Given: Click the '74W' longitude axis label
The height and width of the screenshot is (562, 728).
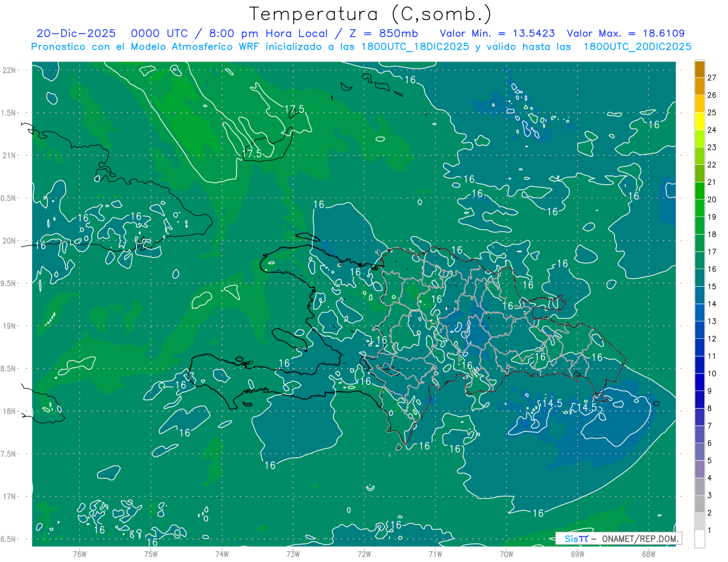Looking at the screenshot, I should (222, 554).
